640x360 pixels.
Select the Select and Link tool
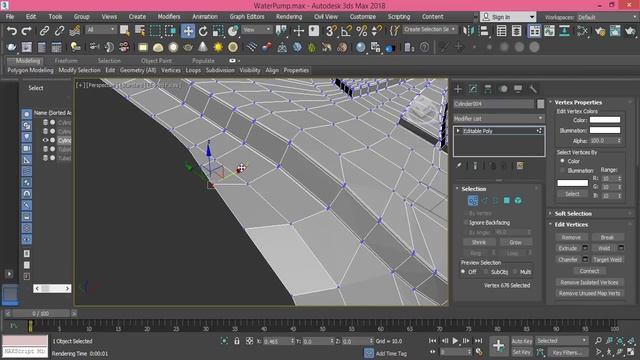(44, 31)
